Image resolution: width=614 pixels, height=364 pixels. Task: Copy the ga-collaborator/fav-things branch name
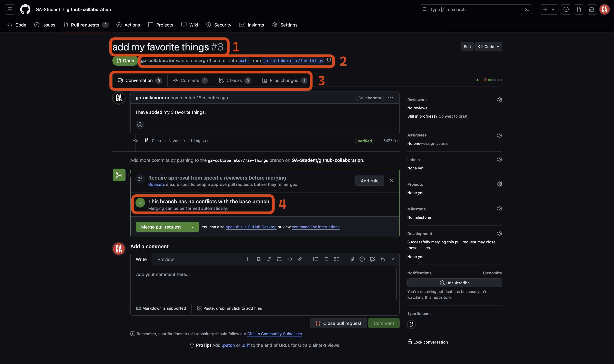click(328, 61)
